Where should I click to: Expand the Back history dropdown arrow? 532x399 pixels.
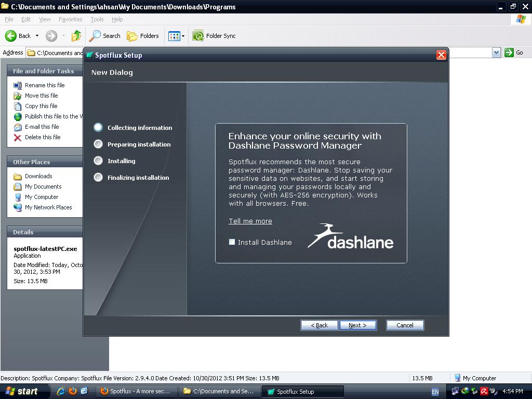click(x=37, y=36)
